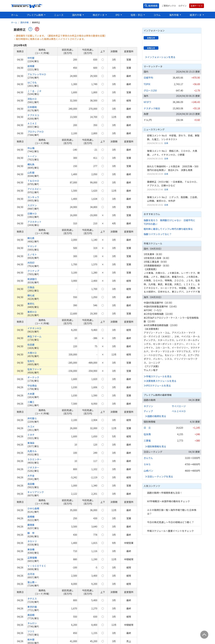
Task: Expand 国内市場 dropdown in the navigation bar
Action: 78,15
